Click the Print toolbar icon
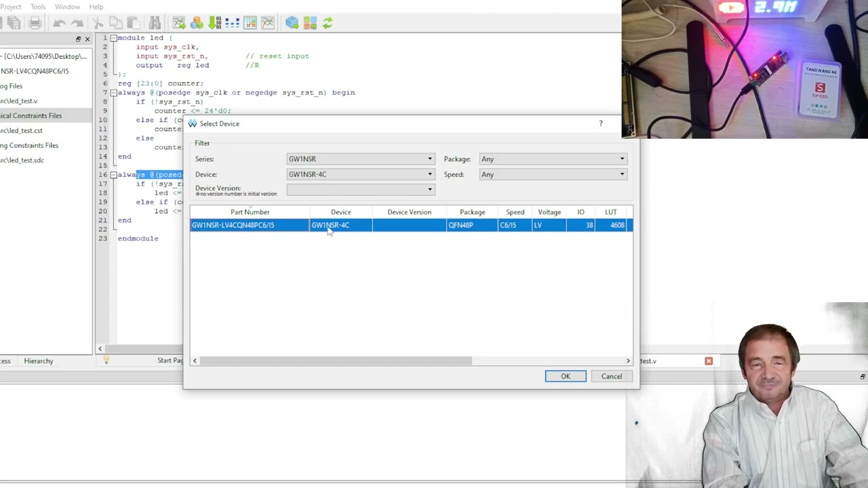868x488 pixels. pos(35,23)
